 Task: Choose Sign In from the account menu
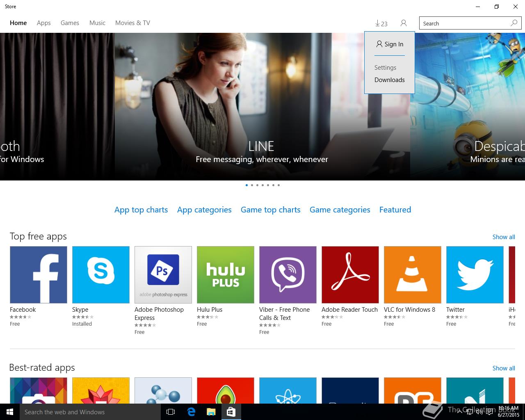390,44
